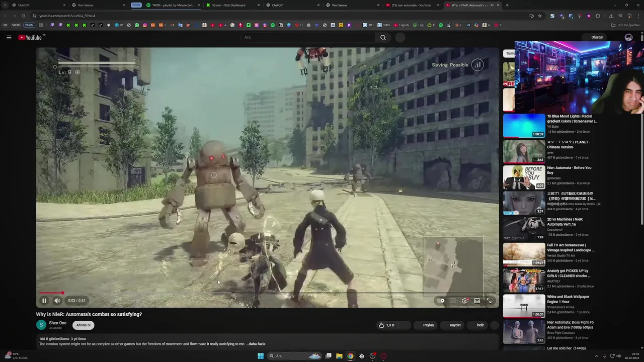Screen dimensions: 644x362
Task: Pause the video with the pause button
Action: pyautogui.click(x=44, y=301)
